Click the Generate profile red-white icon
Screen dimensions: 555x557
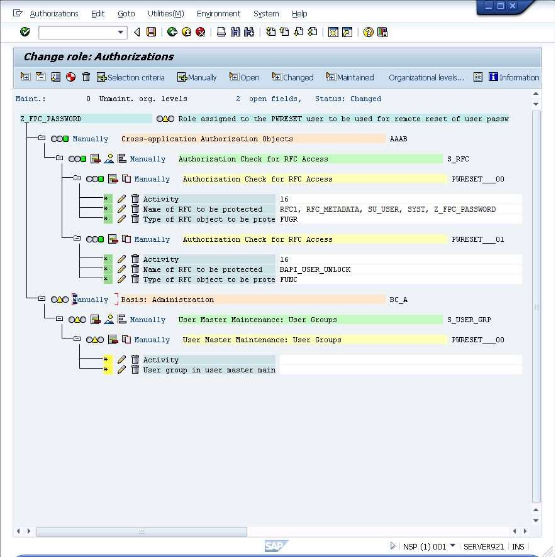pyautogui.click(x=71, y=77)
